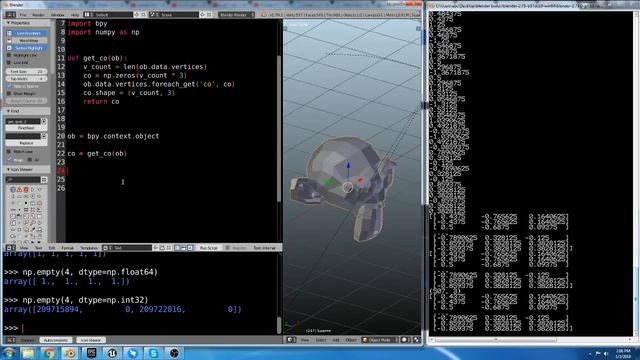This screenshot has width=640, height=360.
Task: Add a new scene with the plus icon
Action: pos(202,15)
